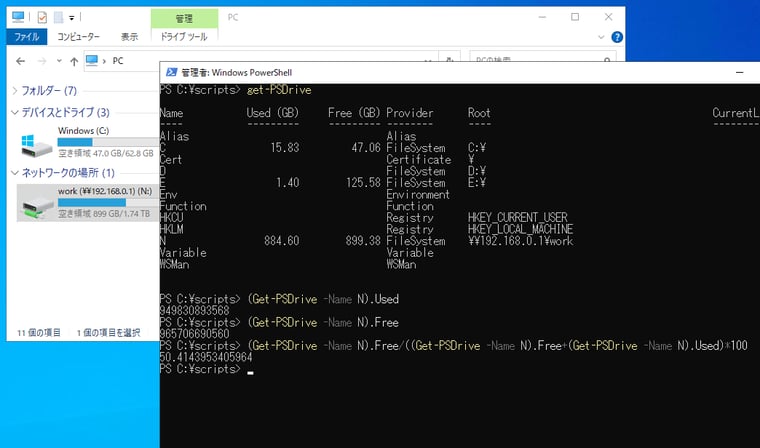760x448 pixels.
Task: Click the 管理 contextual tab header
Action: pyautogui.click(x=184, y=18)
